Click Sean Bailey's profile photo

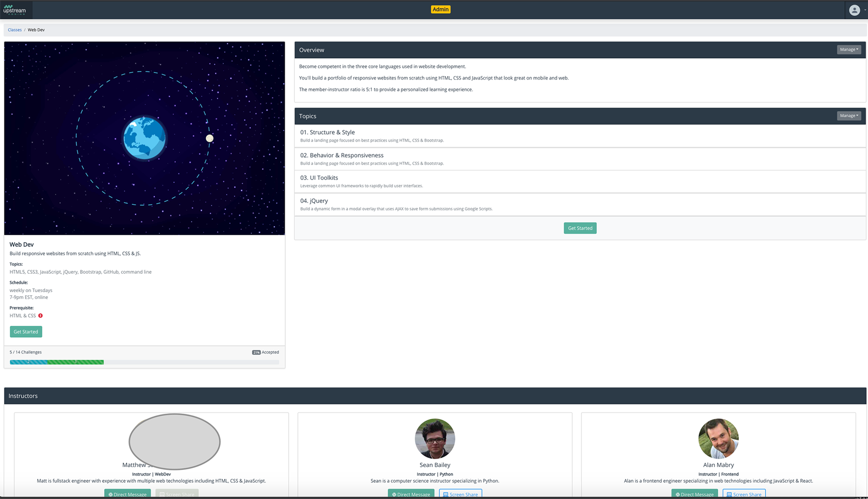(x=435, y=438)
